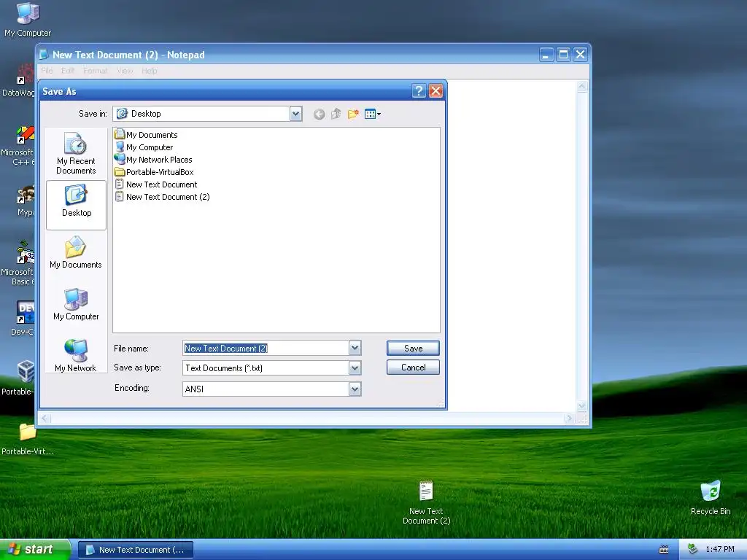Click New Text Document (2) desktop icon
The image size is (747, 560).
[x=426, y=503]
